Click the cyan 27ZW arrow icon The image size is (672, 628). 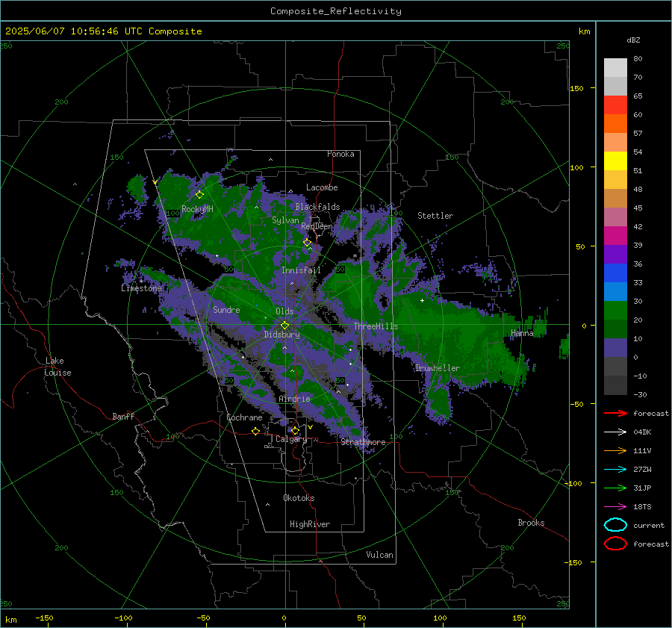tap(615, 470)
